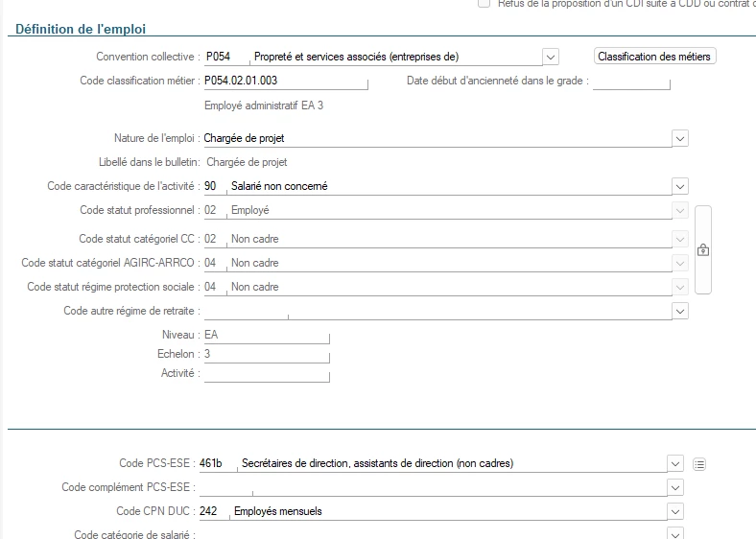The image size is (756, 539).
Task: Tick the Refus de la proposition d'un CDI checkbox
Action: (x=484, y=3)
